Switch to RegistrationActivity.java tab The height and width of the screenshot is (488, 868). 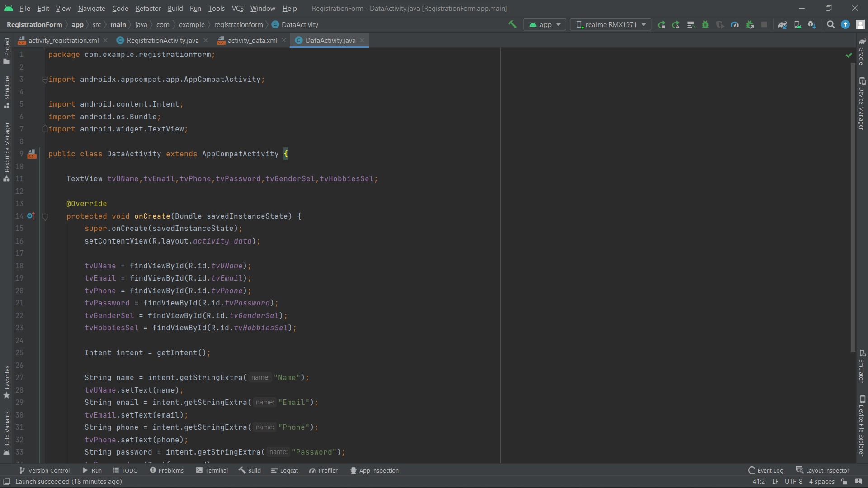162,40
